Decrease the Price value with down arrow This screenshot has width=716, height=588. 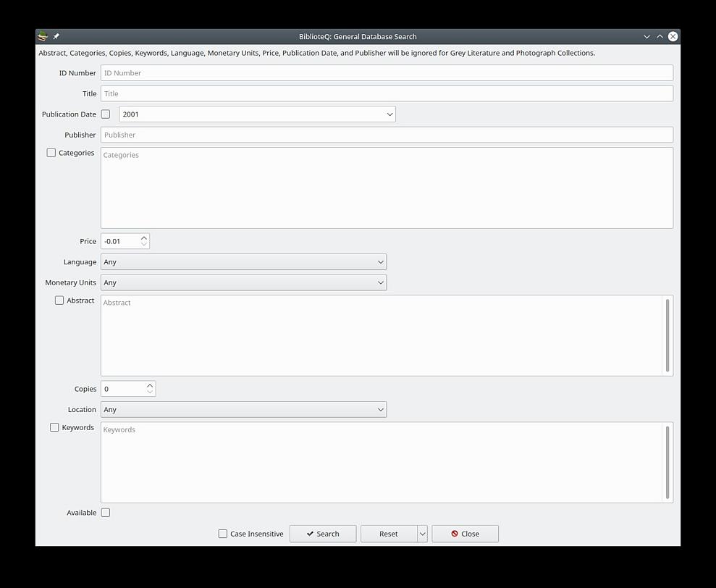(144, 245)
